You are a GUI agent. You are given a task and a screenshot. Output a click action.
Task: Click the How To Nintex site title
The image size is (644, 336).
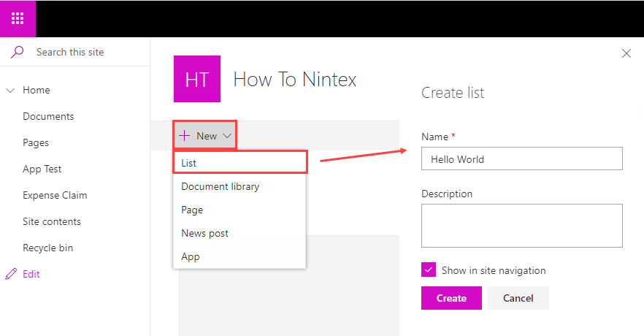point(295,80)
